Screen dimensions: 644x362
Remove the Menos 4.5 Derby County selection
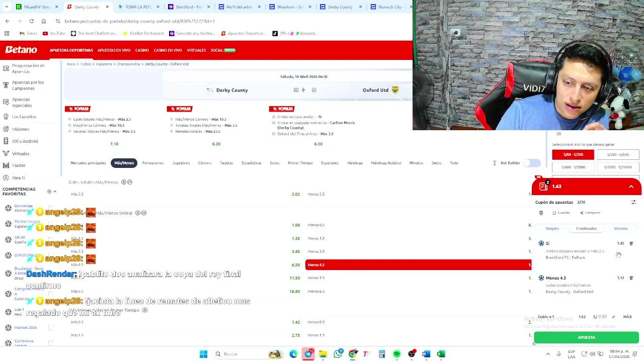(631, 278)
